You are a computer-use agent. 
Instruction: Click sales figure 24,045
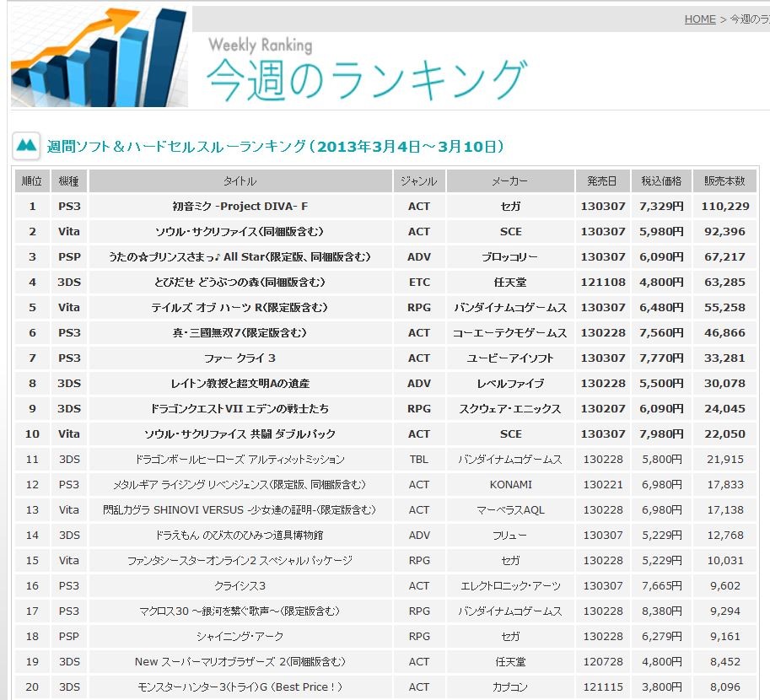click(x=724, y=409)
